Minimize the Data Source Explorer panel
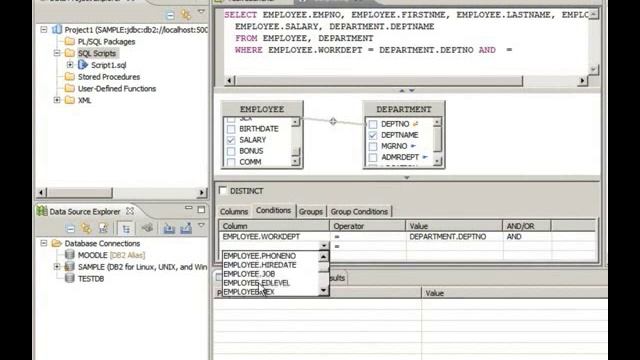640x360 pixels. pyautogui.click(x=188, y=208)
